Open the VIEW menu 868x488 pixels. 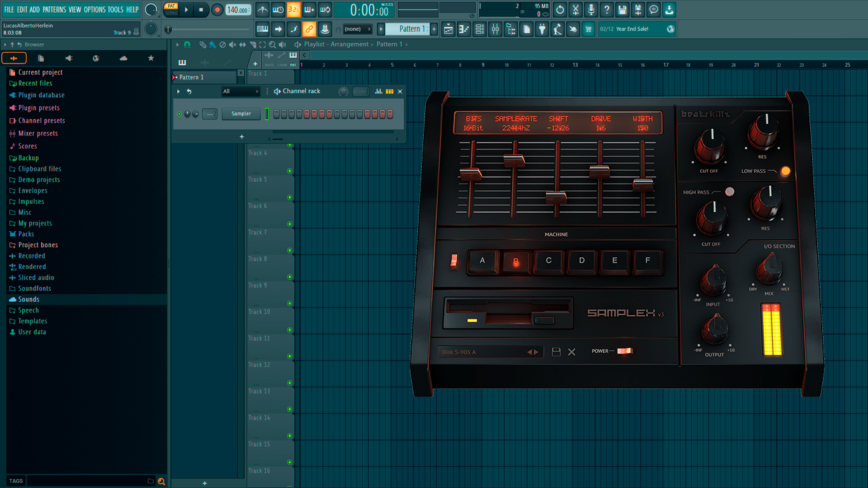75,10
